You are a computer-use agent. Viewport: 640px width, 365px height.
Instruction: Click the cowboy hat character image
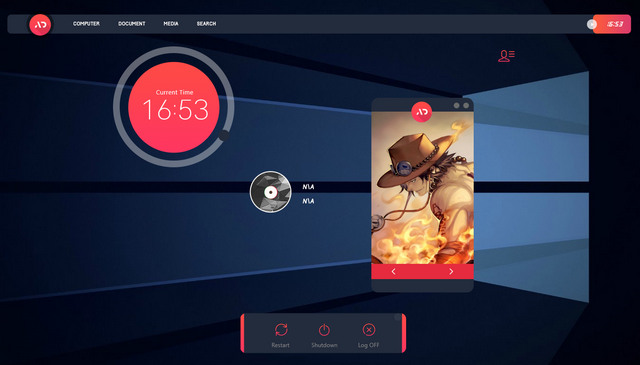click(422, 189)
